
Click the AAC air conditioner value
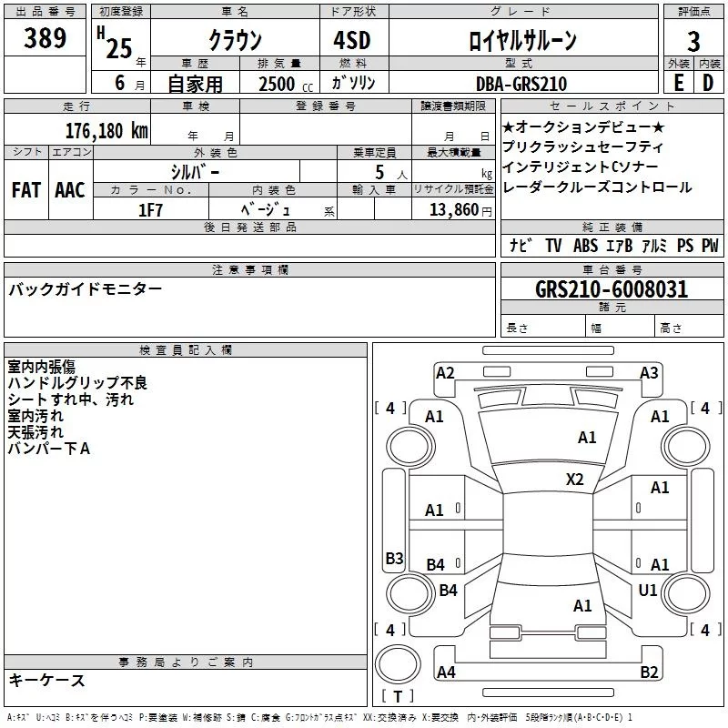pos(70,189)
